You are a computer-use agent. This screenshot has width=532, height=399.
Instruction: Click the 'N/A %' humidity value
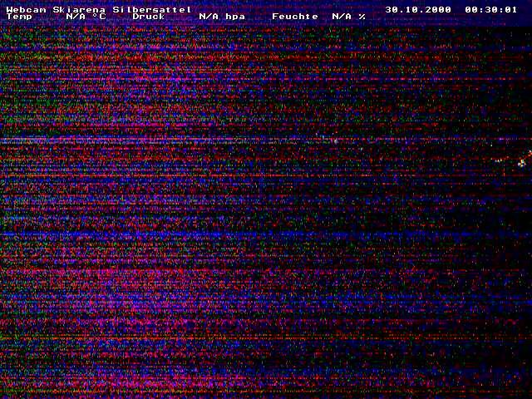(x=349, y=17)
